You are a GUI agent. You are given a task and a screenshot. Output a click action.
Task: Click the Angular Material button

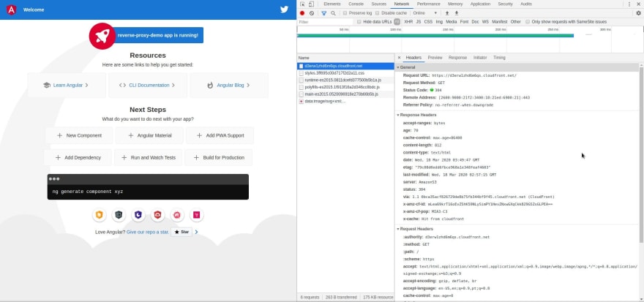point(149,135)
